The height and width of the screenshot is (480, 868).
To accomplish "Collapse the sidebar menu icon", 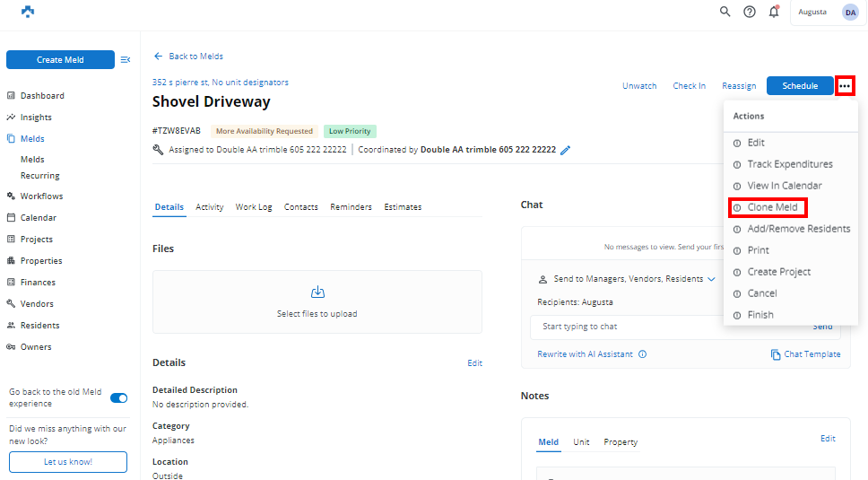I will [126, 60].
